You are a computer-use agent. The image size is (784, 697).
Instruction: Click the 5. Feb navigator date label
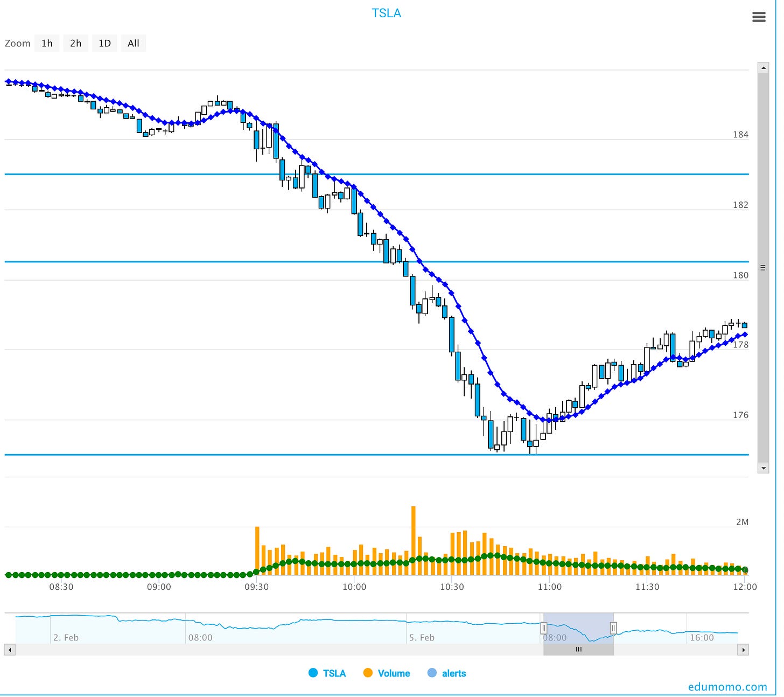tap(422, 638)
